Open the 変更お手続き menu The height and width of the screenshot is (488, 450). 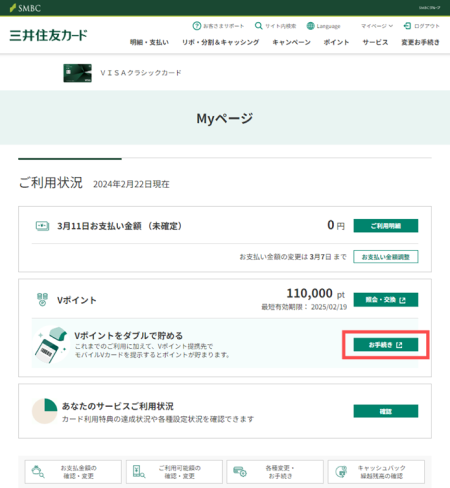click(420, 42)
